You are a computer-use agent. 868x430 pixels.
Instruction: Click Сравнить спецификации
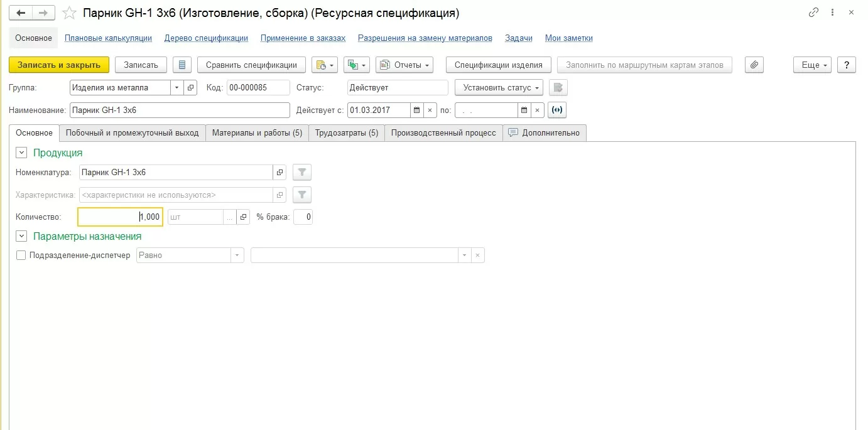(x=251, y=65)
